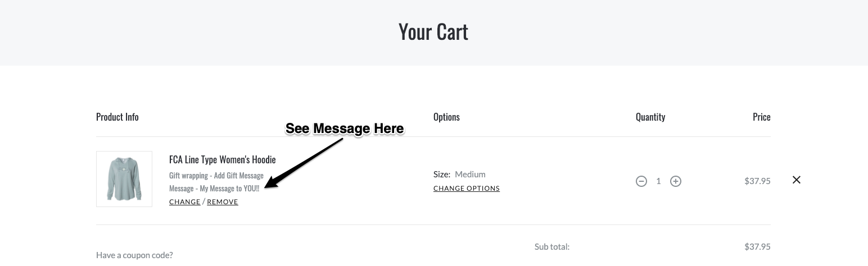Click the Price column header
868x266 pixels.
point(761,117)
